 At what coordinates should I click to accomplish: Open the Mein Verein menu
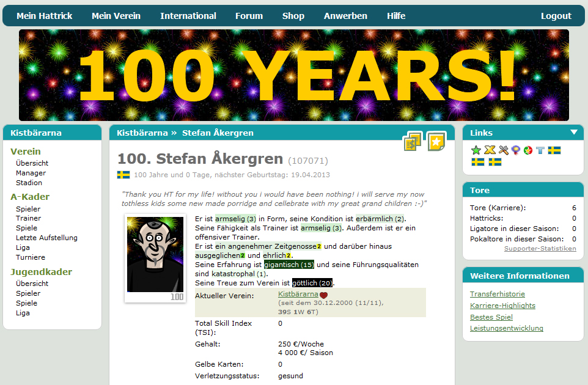116,16
